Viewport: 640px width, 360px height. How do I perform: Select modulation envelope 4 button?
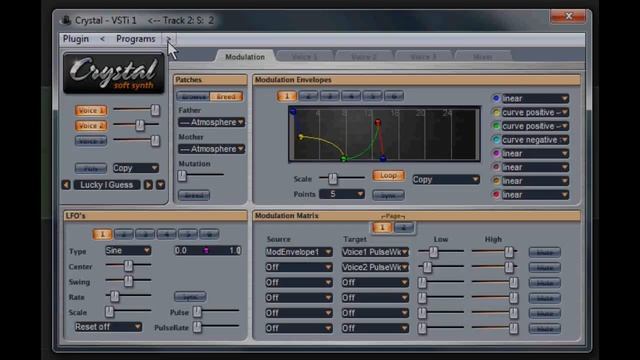pyautogui.click(x=351, y=96)
